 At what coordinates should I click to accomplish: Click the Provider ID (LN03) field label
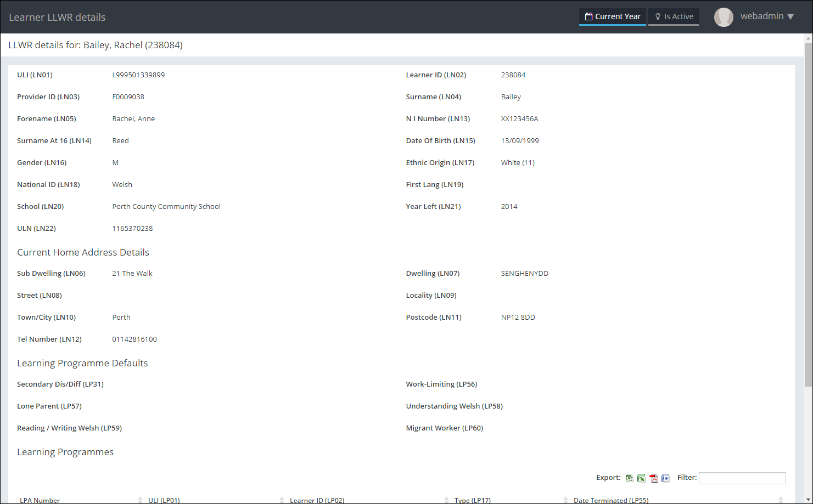[x=48, y=97]
